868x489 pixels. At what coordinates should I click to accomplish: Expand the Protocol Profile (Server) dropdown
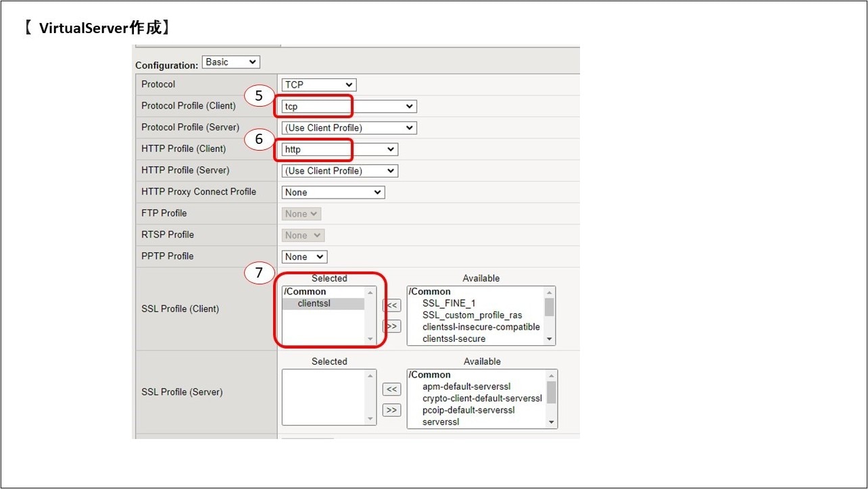[349, 128]
